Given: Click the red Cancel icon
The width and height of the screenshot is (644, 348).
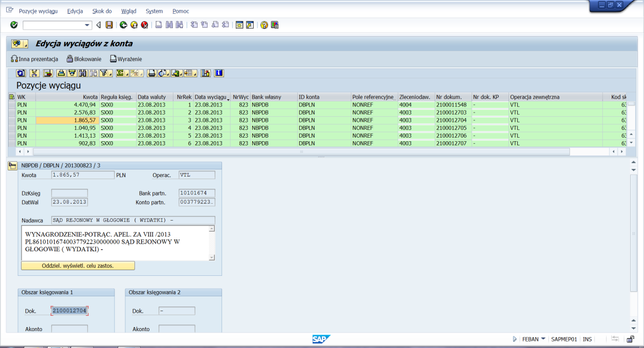Looking at the screenshot, I should [x=145, y=25].
